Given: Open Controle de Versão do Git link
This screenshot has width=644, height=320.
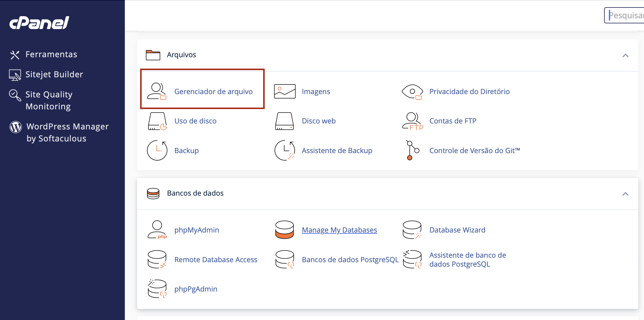Looking at the screenshot, I should [x=475, y=151].
